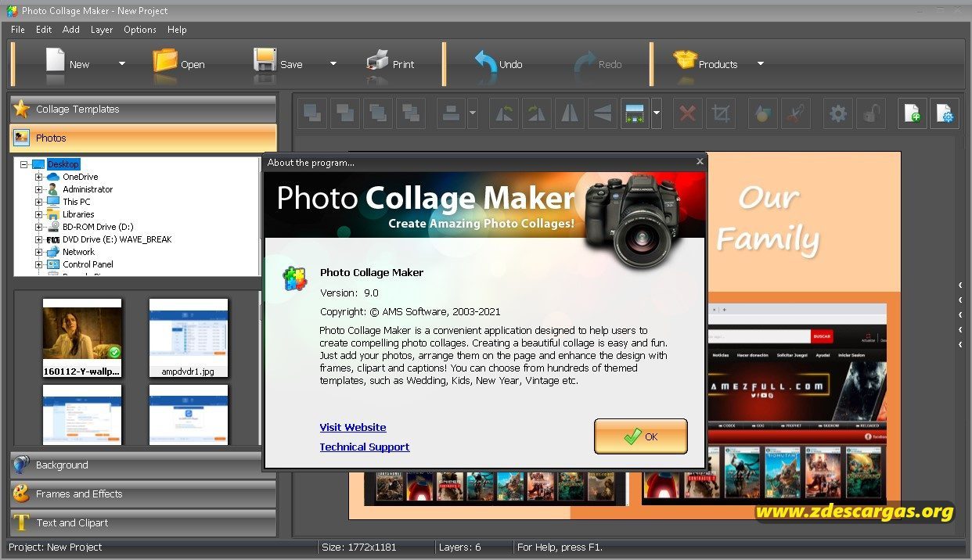Select BD-ROM Drive (D:) in the tree
The width and height of the screenshot is (972, 560).
pyautogui.click(x=98, y=227)
